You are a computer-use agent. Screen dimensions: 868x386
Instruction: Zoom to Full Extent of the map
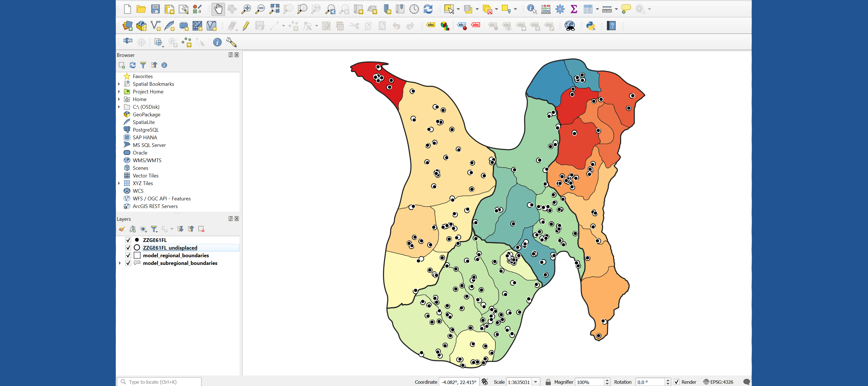[x=274, y=9]
